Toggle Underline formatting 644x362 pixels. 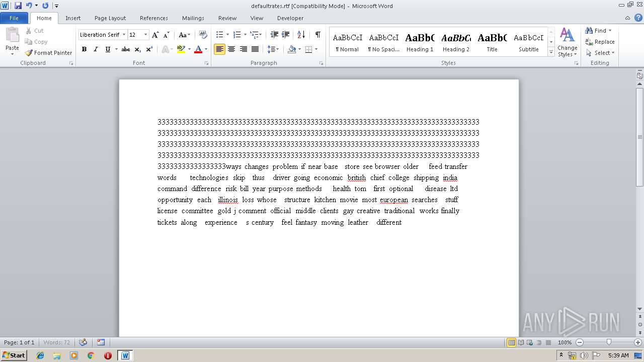(108, 49)
